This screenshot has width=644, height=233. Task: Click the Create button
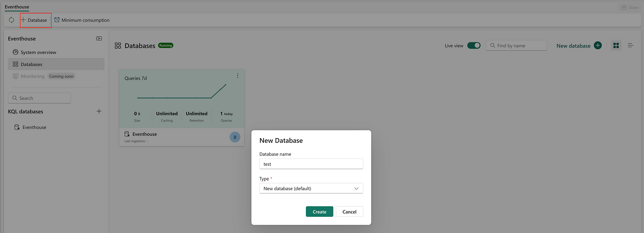click(x=319, y=212)
